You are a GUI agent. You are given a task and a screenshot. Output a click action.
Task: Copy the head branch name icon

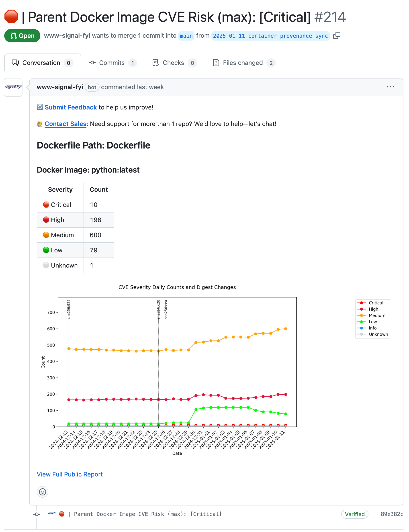click(x=337, y=36)
